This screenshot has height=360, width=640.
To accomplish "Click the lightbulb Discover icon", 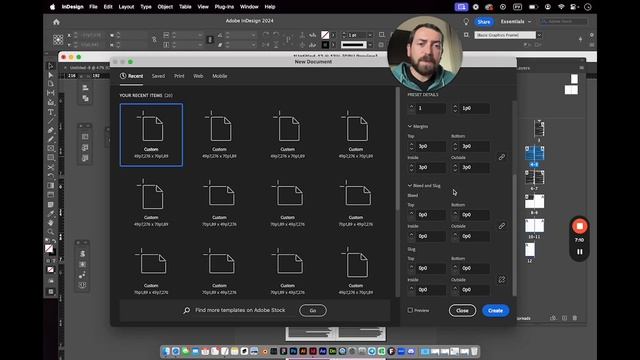I will pyautogui.click(x=466, y=22).
